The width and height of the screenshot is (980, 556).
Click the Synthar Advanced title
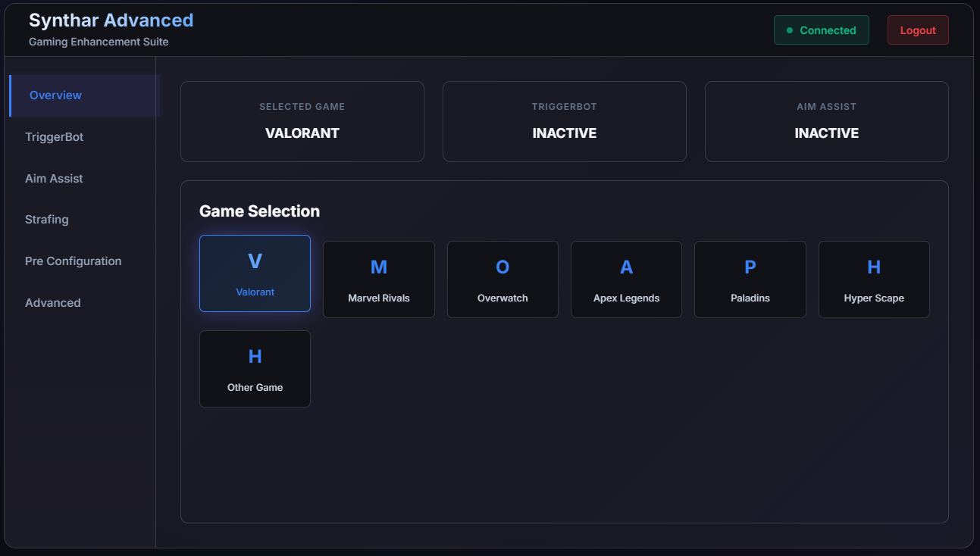click(x=111, y=20)
